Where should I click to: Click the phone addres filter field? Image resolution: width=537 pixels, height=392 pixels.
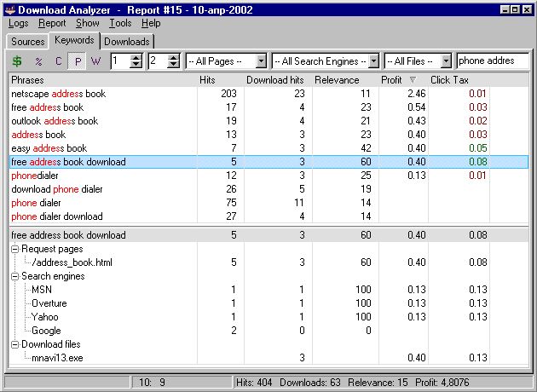pyautogui.click(x=493, y=61)
